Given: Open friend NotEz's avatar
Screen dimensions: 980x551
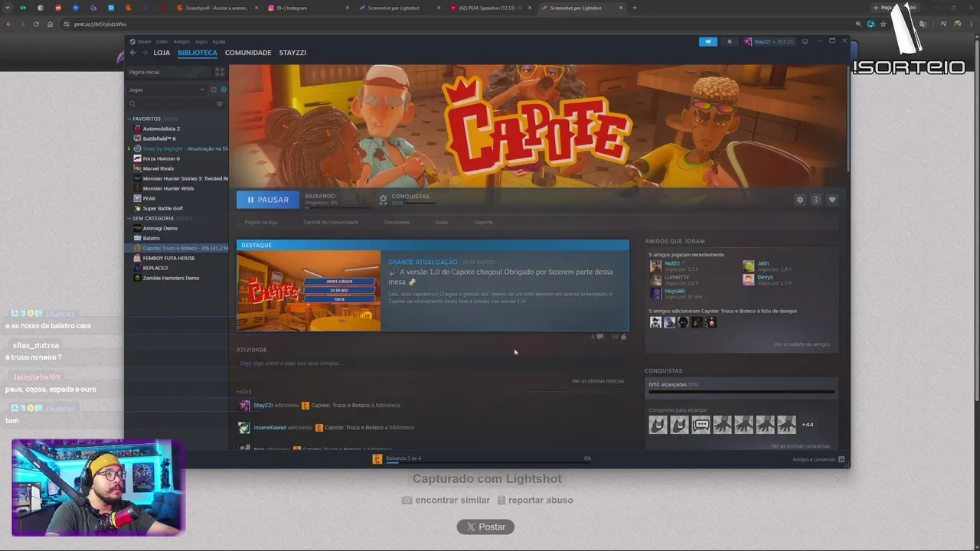Looking at the screenshot, I should point(655,266).
